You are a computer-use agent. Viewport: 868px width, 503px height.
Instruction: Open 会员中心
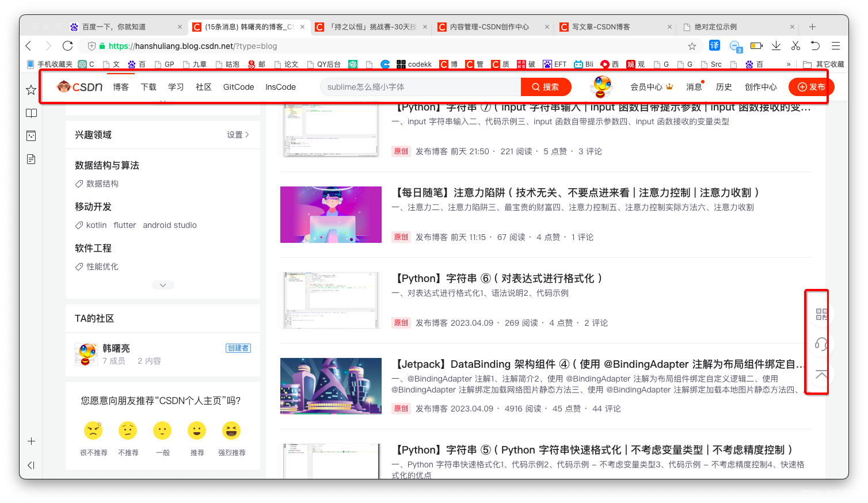[x=652, y=87]
